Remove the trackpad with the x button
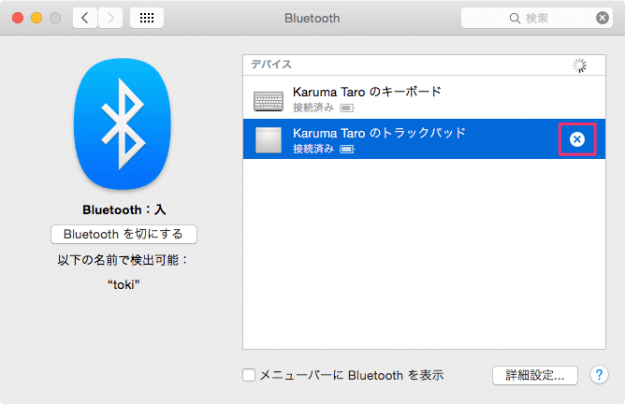Image resolution: width=625 pixels, height=404 pixels. (577, 140)
